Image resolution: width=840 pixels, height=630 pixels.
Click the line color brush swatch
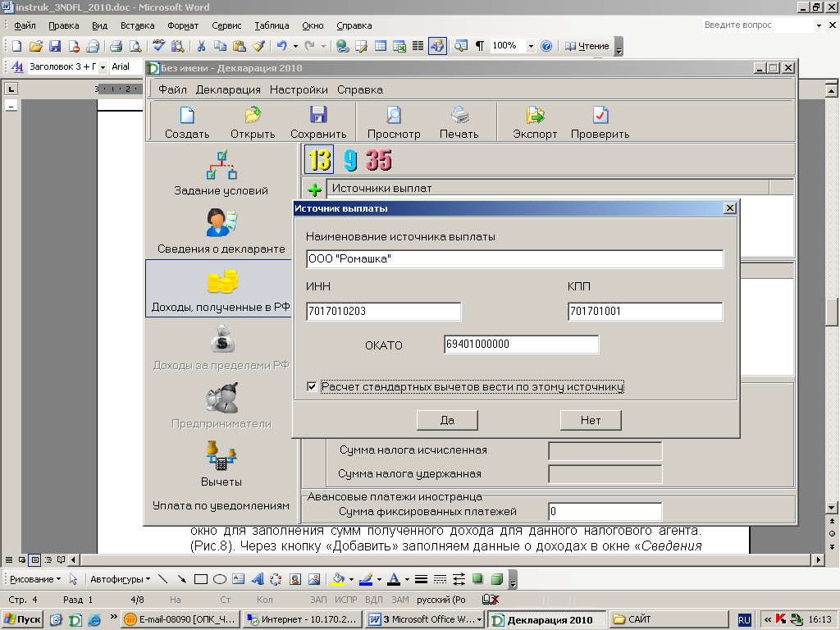366,579
